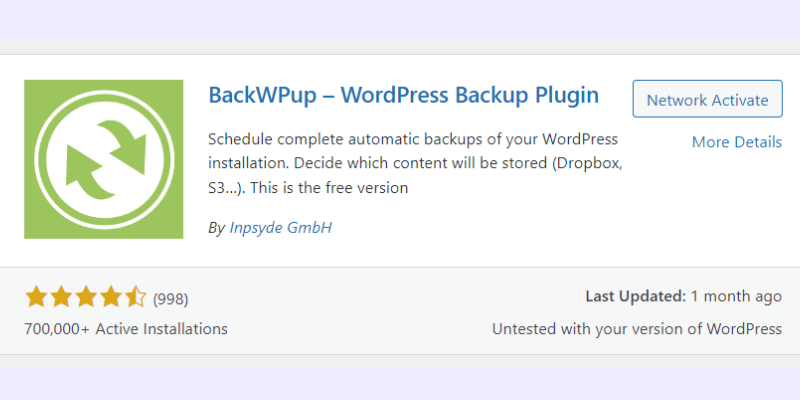
Task: Click the word "By" before the author name
Action: (216, 228)
